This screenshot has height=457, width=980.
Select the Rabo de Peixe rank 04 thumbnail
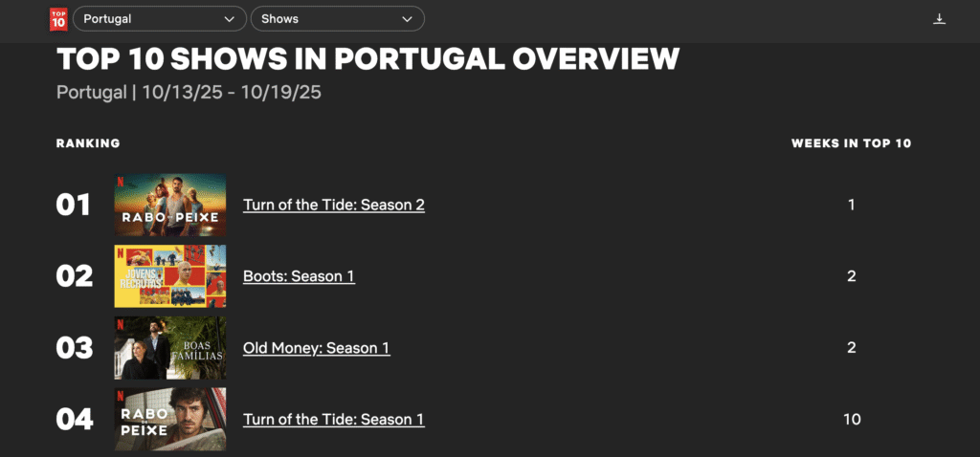(170, 419)
